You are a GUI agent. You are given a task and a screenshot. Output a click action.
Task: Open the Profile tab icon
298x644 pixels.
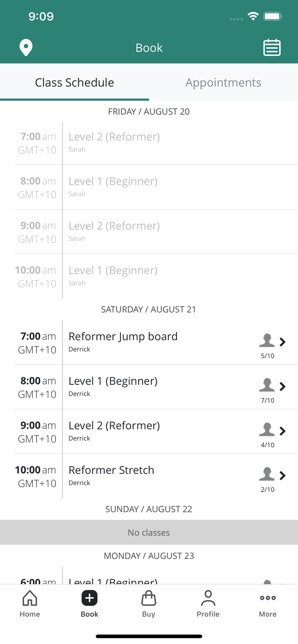[208, 598]
